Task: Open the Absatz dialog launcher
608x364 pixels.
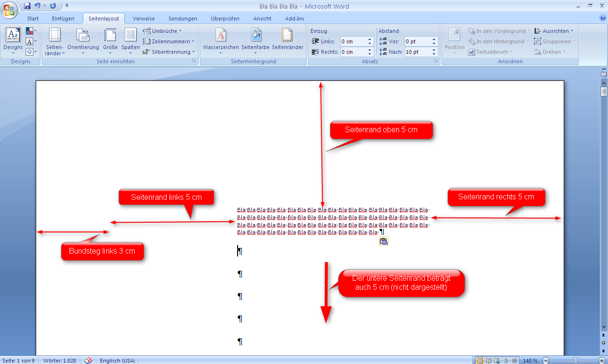Action: pyautogui.click(x=436, y=61)
